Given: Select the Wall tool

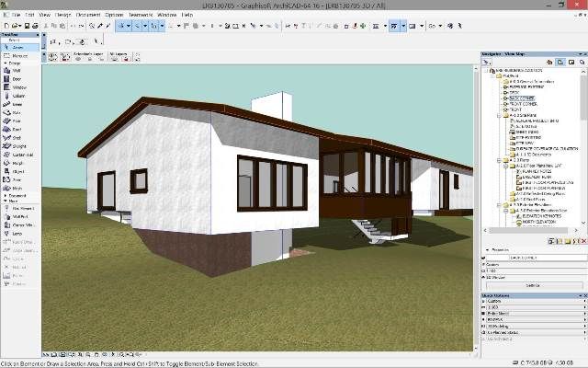Looking at the screenshot, I should click(19, 71).
